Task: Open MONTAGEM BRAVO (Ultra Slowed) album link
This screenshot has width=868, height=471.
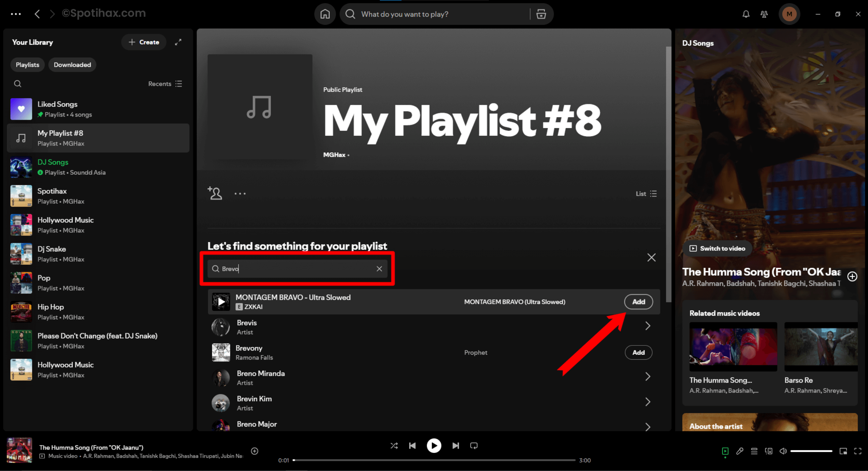Action: [x=514, y=302]
